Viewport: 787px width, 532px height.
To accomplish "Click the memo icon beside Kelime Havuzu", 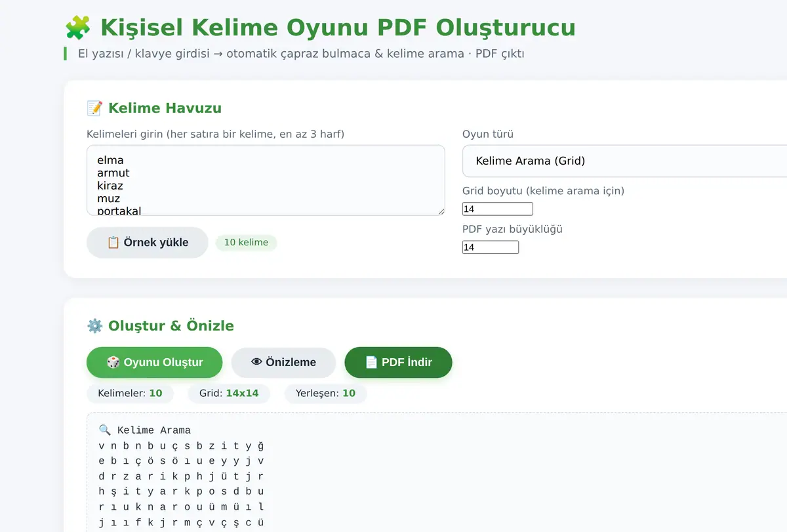I will [x=94, y=108].
